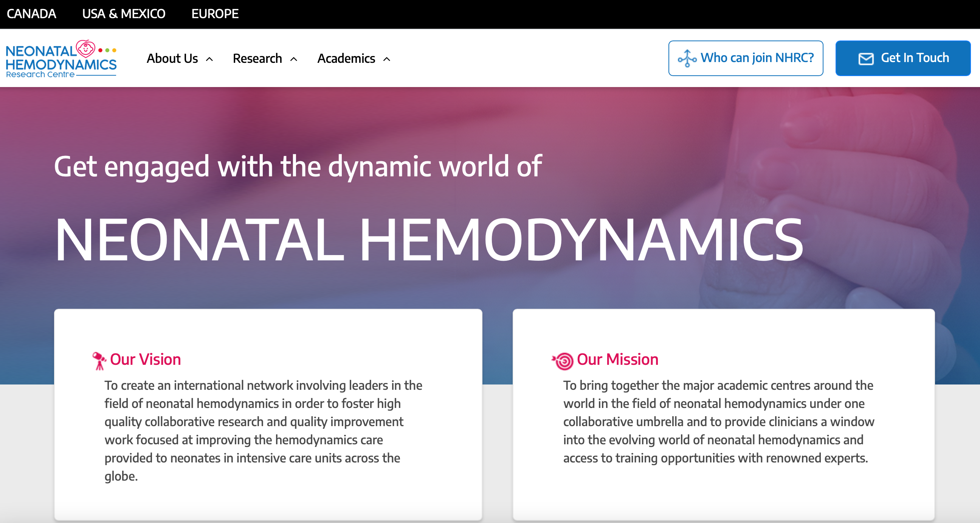Click the Who can join NHRC? button
980x523 pixels.
[x=746, y=58]
